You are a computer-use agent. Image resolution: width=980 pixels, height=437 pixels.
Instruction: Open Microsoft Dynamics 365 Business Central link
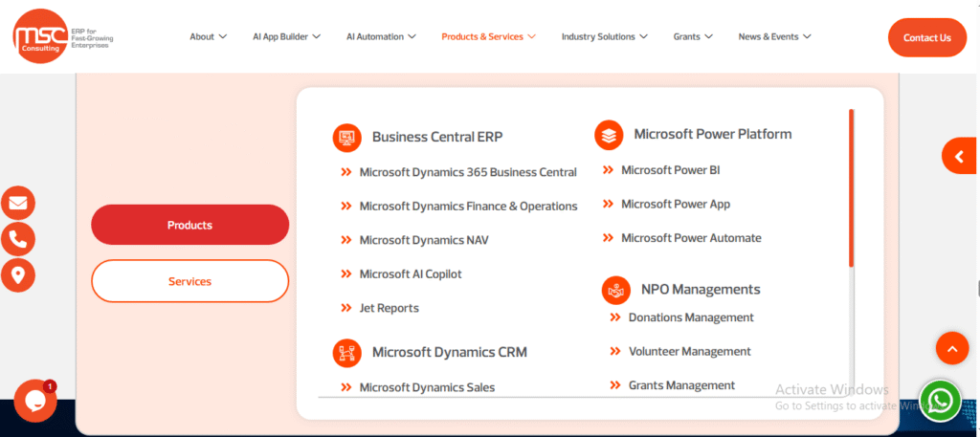tap(468, 172)
